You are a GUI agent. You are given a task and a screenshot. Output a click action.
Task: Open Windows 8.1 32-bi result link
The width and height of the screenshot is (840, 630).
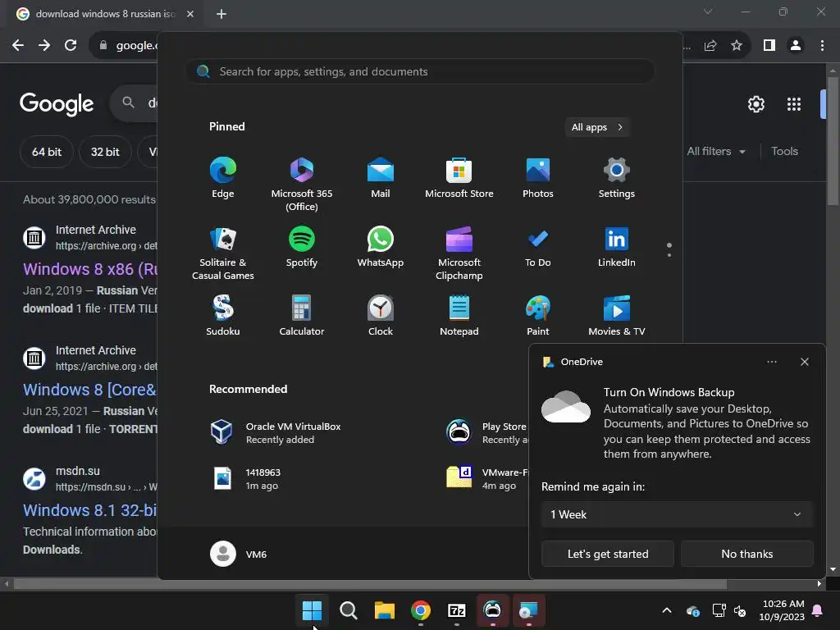[x=89, y=510]
